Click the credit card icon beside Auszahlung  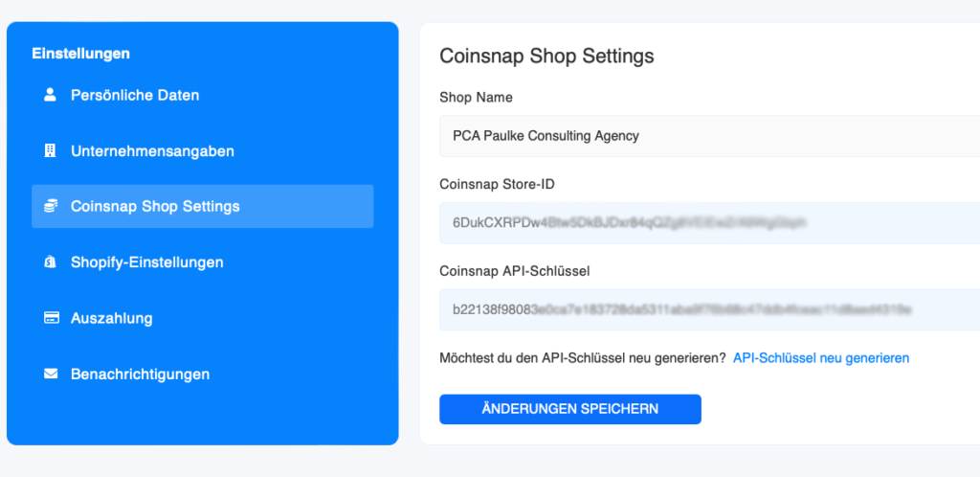point(51,318)
